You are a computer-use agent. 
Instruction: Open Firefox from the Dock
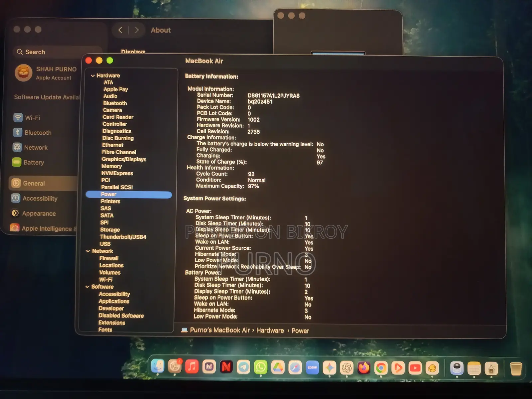point(364,368)
